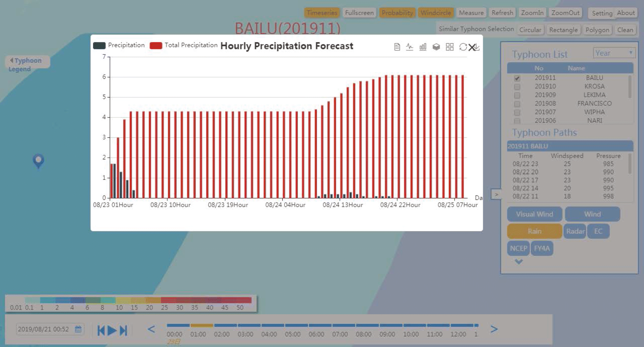Check typhoon 201910 KROSA
This screenshot has height=347, width=644.
[x=517, y=87]
